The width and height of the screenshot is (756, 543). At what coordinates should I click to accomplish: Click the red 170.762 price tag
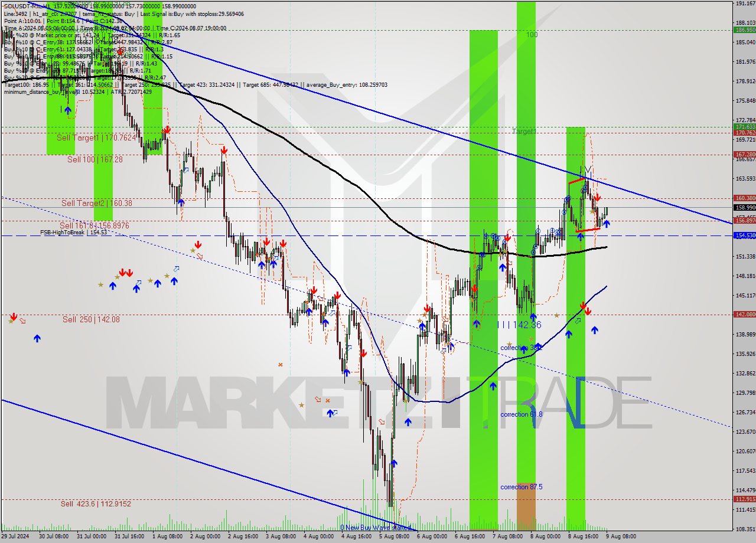745,133
